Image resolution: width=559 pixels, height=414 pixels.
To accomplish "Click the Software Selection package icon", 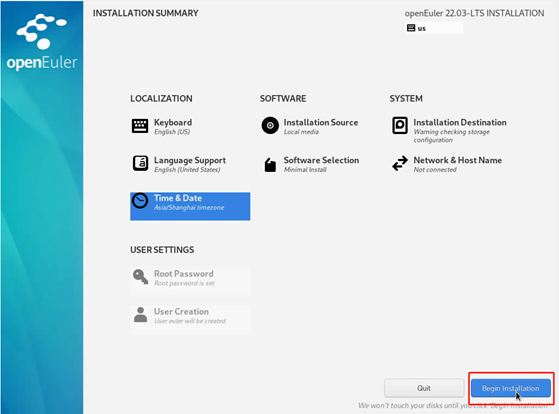I will pos(270,165).
